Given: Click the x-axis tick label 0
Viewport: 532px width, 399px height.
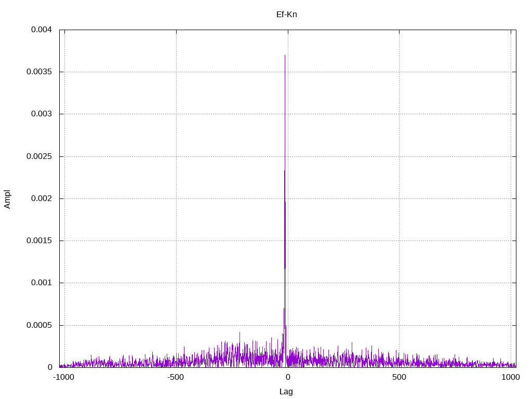Looking at the screenshot, I should click(288, 377).
